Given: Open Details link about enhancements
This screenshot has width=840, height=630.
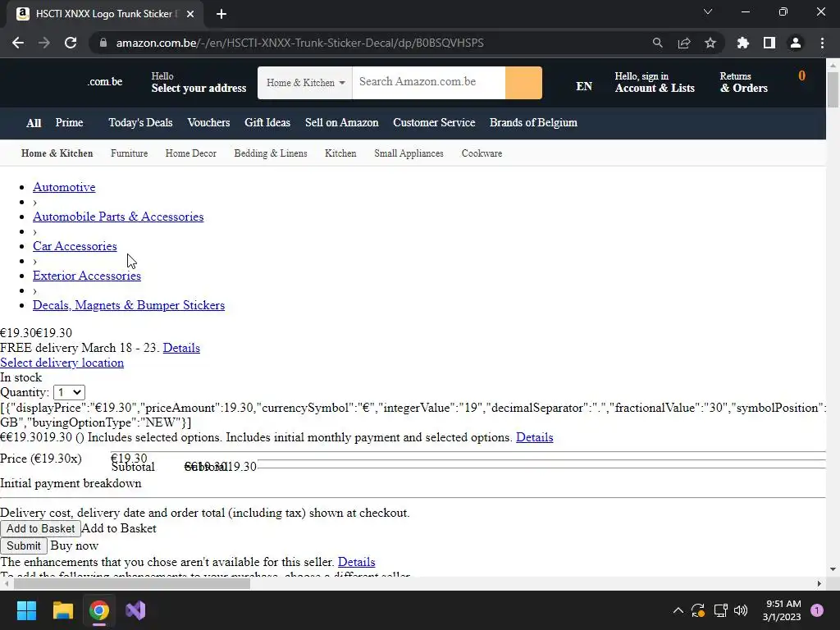Looking at the screenshot, I should point(357,562).
